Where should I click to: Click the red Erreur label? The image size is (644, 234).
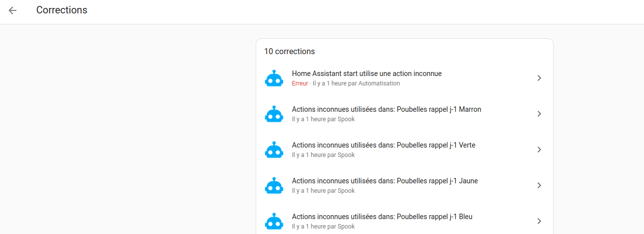click(300, 83)
